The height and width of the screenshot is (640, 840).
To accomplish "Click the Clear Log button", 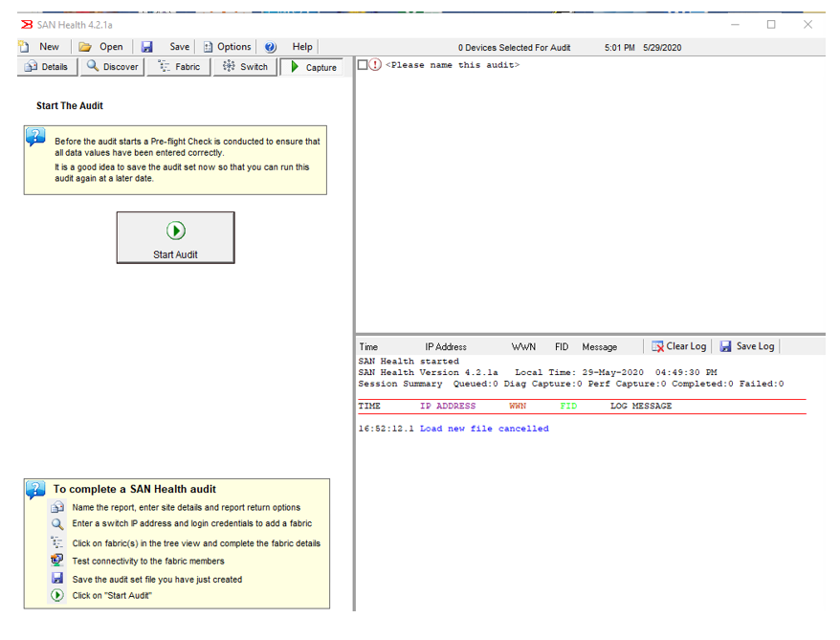I will (678, 346).
